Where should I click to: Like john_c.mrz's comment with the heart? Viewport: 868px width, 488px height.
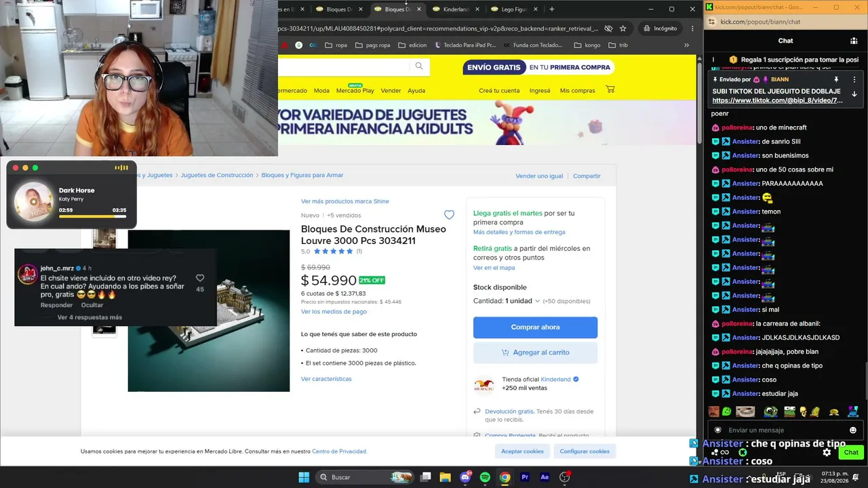[199, 278]
